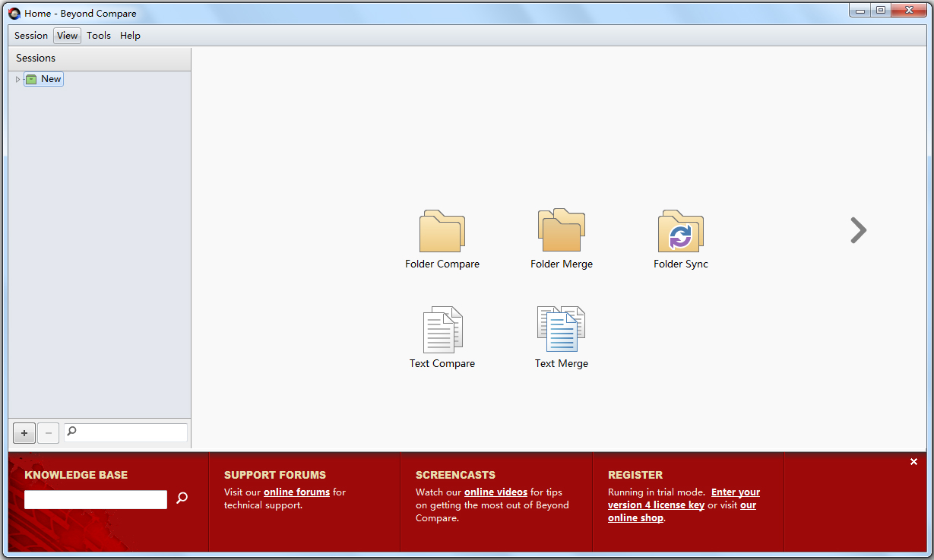Open the View menu
This screenshot has height=560, width=934.
[x=68, y=36]
